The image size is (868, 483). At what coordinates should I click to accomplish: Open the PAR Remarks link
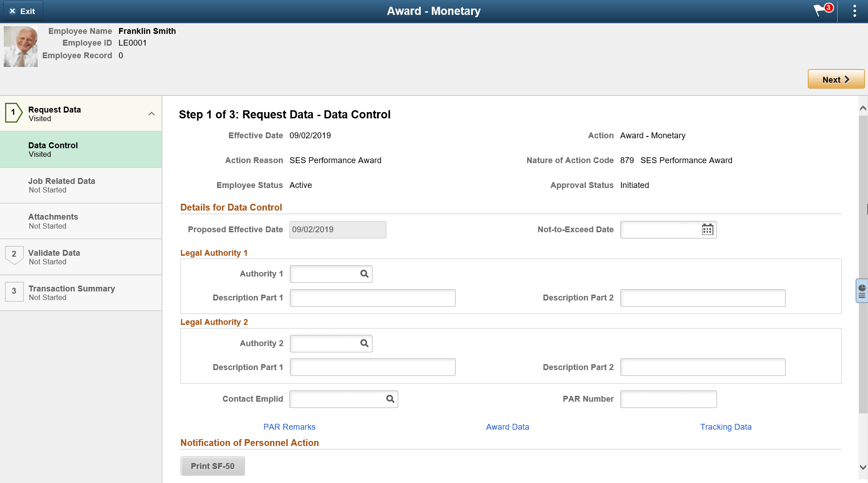[289, 427]
